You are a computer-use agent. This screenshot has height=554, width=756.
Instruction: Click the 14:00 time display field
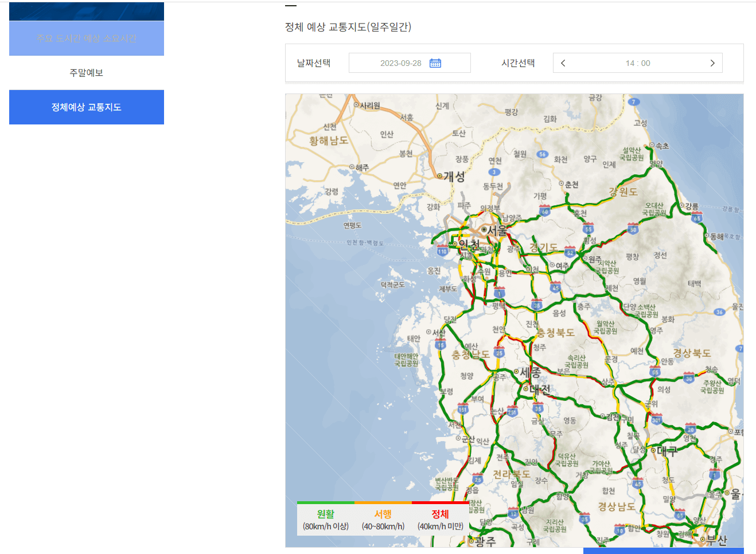637,63
